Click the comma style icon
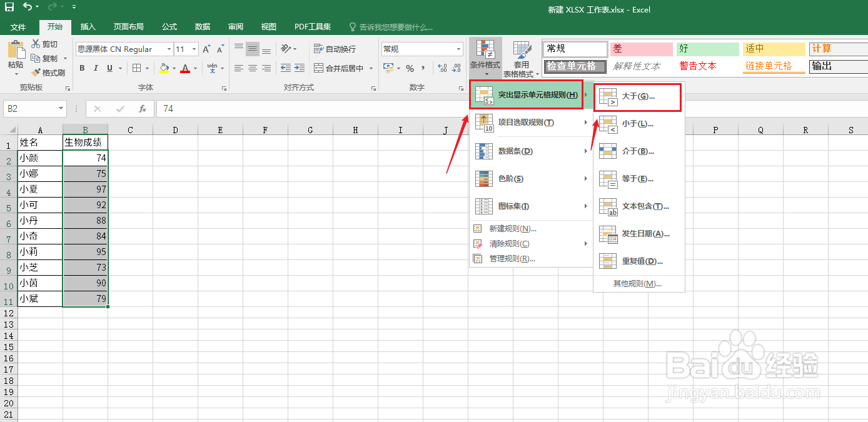Viewport: 868px width, 422px height. coord(423,68)
